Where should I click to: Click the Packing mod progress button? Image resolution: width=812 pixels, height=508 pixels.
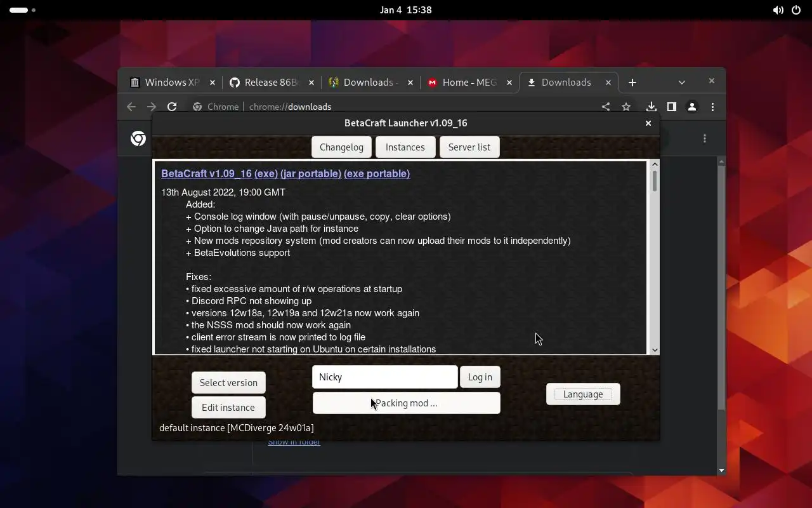[x=406, y=403]
